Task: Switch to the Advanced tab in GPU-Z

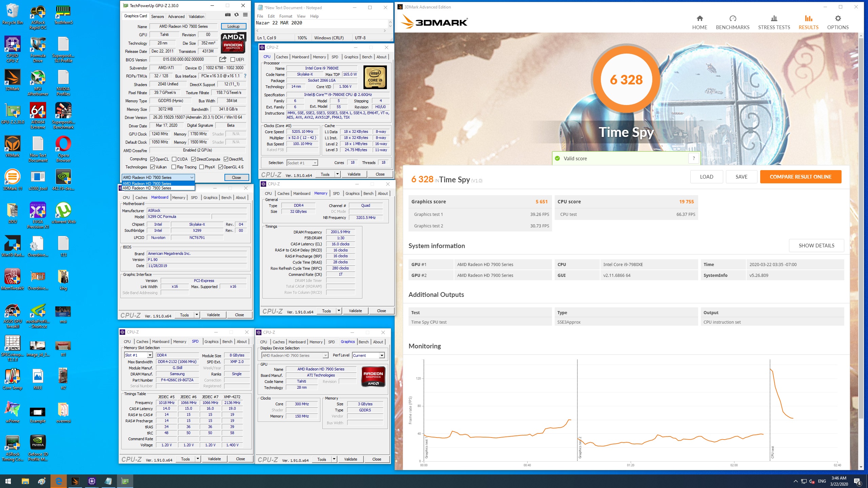Action: [x=176, y=16]
